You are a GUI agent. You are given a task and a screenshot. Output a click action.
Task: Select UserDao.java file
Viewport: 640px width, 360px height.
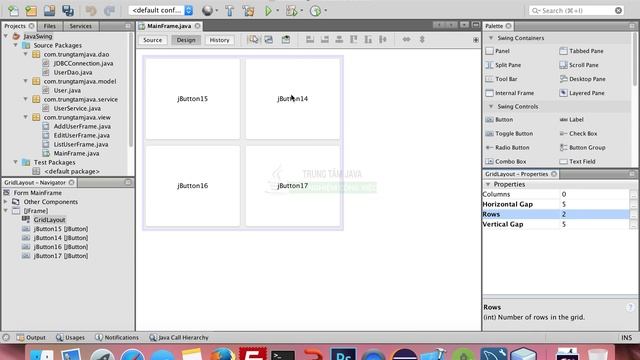[73, 72]
